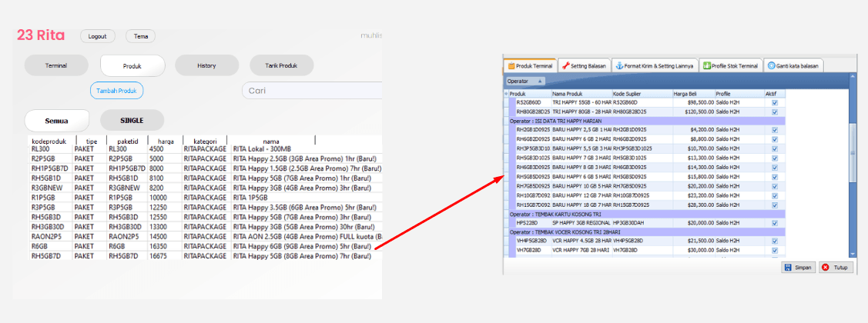
Task: Click the Setting Balasan tab icon
Action: point(565,66)
